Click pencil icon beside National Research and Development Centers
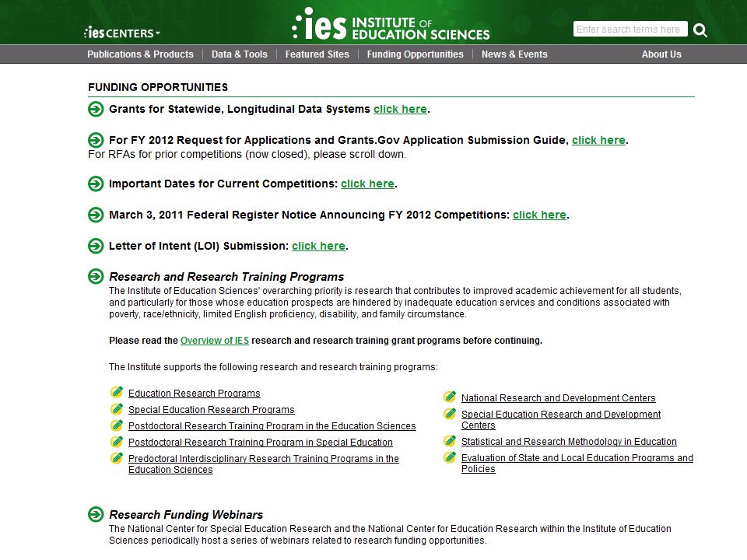 (x=450, y=397)
